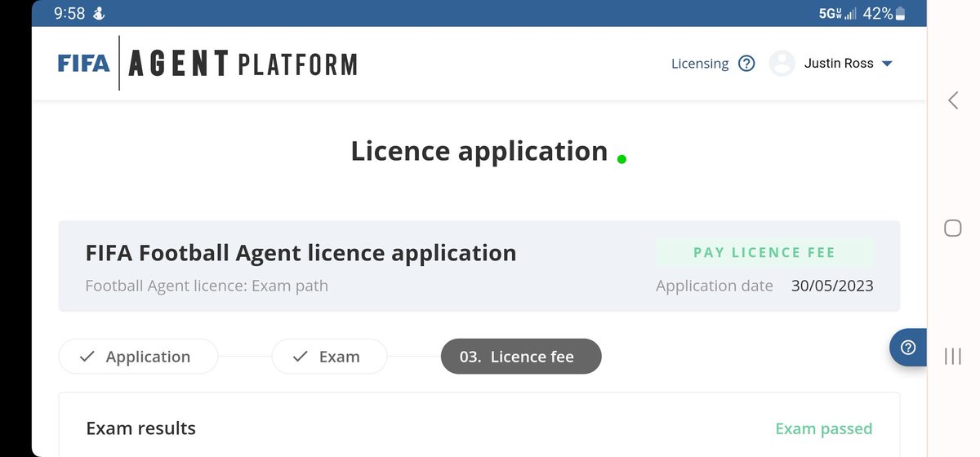Click the FIFA Football Agent licence application title

click(301, 253)
